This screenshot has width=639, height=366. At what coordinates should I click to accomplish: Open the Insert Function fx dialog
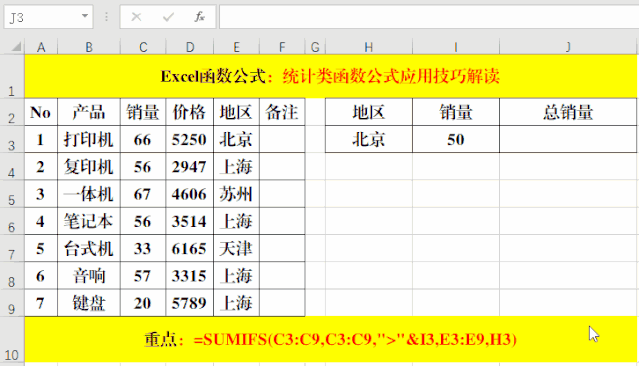(199, 17)
